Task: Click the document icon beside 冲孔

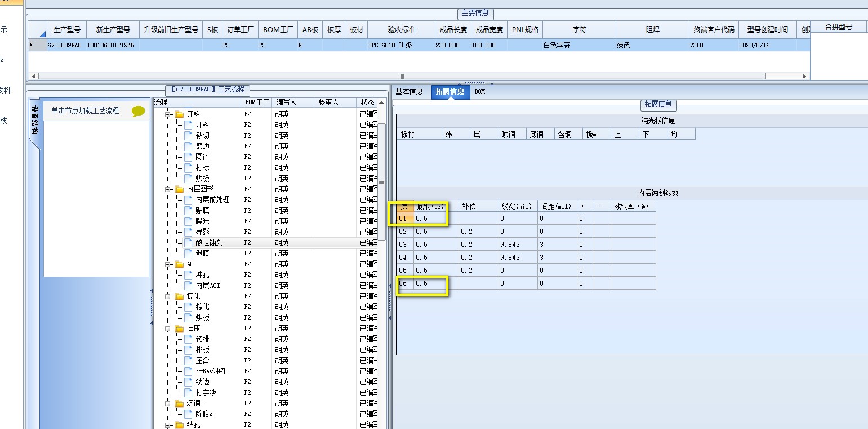Action: coord(188,275)
